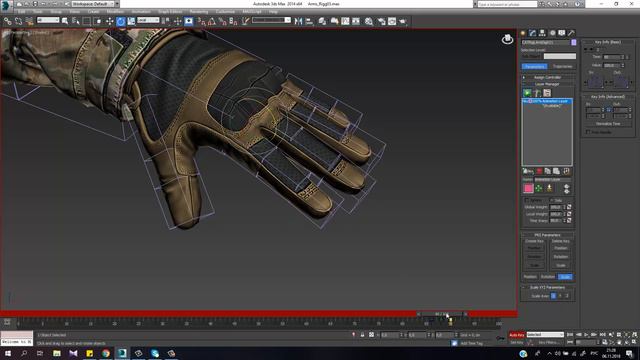Image resolution: width=640 pixels, height=360 pixels.
Task: Toggle Selection Lock padlock in status bar
Action: click(362, 335)
